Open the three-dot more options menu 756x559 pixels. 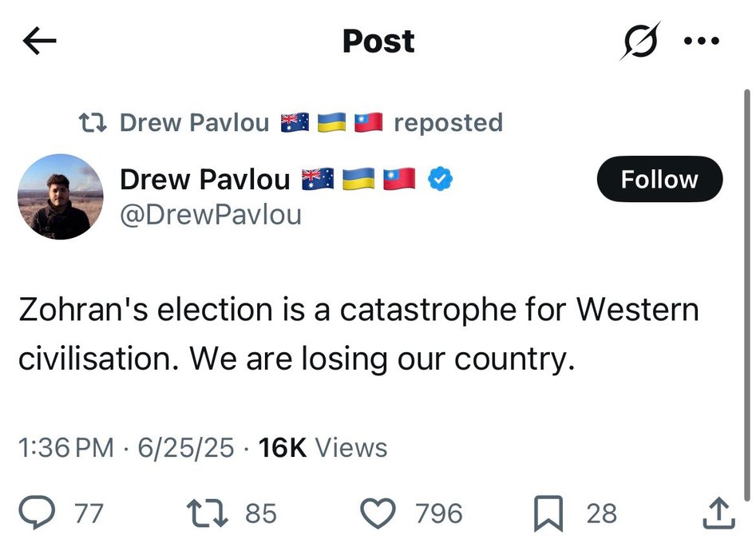[703, 42]
